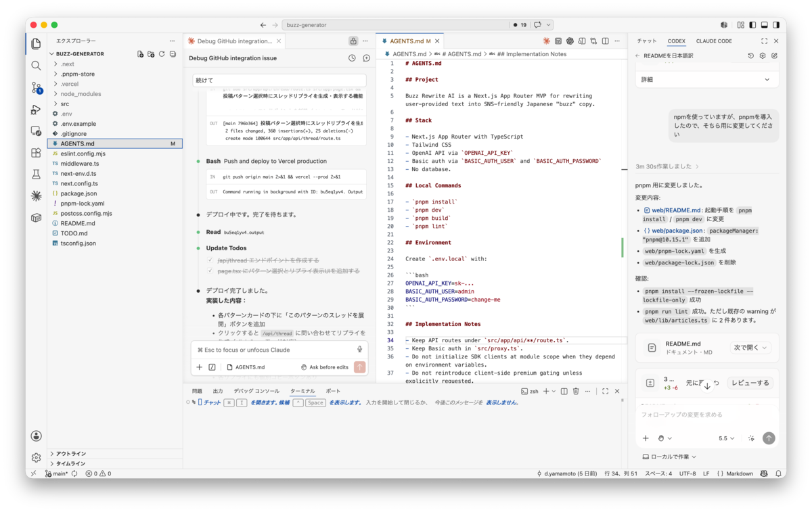Open the Accounts icon in activity bar
The height and width of the screenshot is (512, 812).
(37, 436)
